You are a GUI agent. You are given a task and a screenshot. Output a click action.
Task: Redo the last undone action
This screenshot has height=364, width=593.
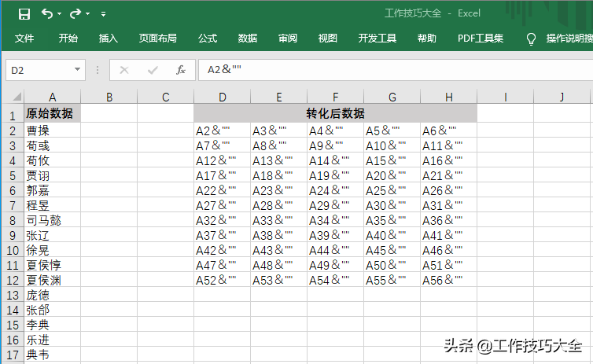(x=76, y=14)
